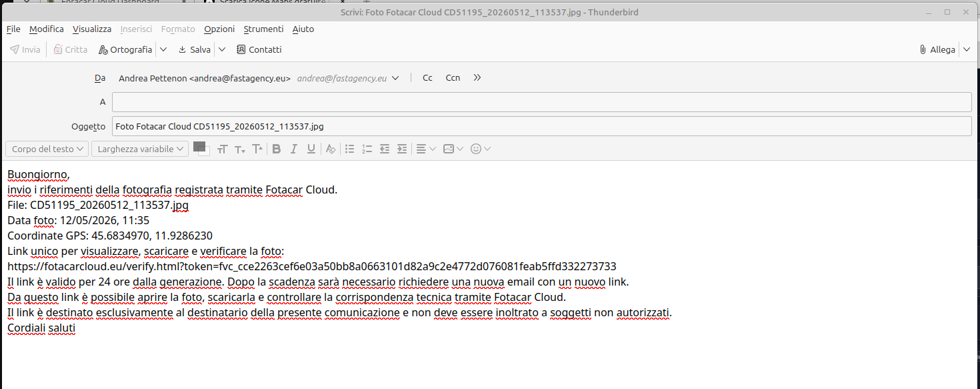Click the double-T font size icon
Image resolution: width=980 pixels, height=389 pixels.
pos(223,149)
